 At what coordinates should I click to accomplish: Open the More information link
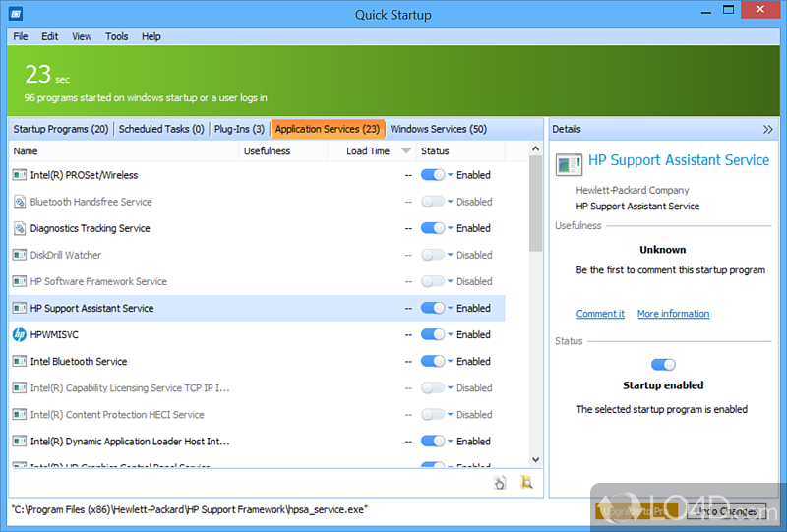(674, 314)
